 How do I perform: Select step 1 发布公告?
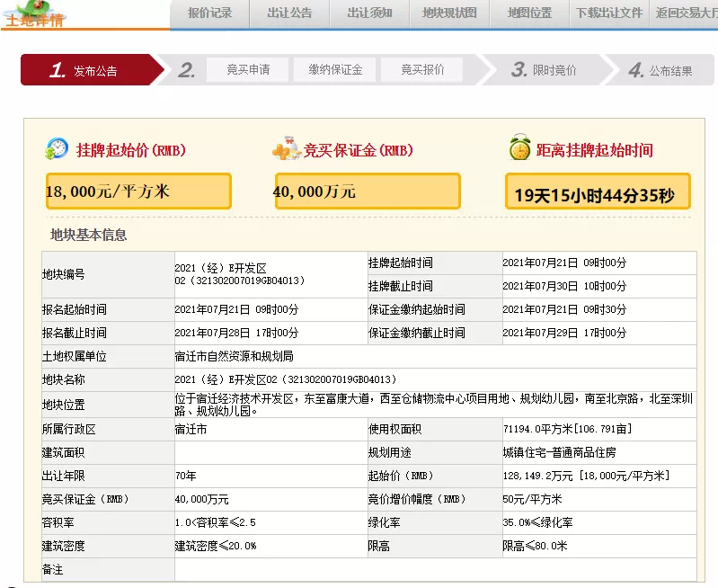[86, 70]
